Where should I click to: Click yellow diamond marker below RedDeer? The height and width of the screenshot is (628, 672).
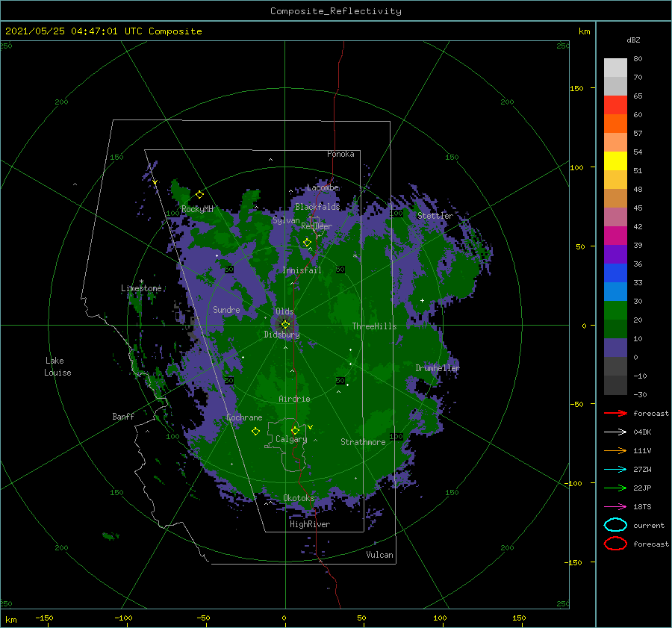pos(307,243)
